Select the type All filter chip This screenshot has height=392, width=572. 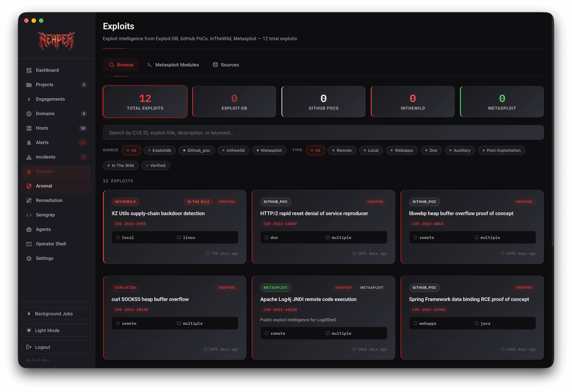pyautogui.click(x=316, y=150)
